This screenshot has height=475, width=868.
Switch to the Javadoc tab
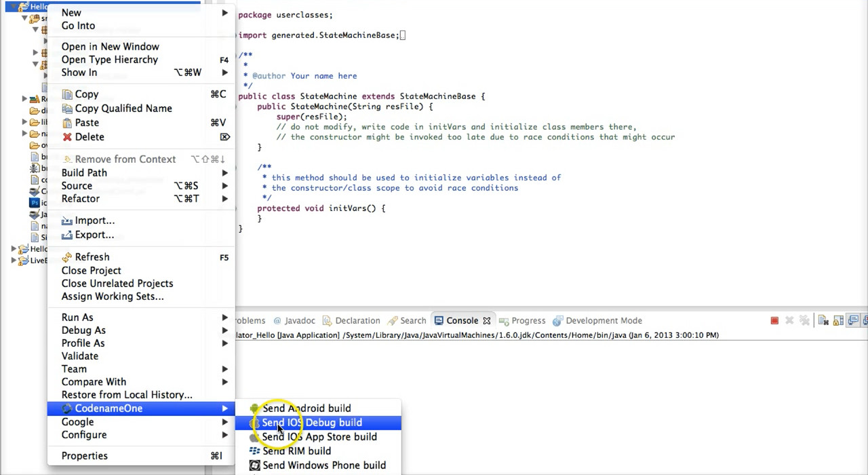pyautogui.click(x=294, y=321)
